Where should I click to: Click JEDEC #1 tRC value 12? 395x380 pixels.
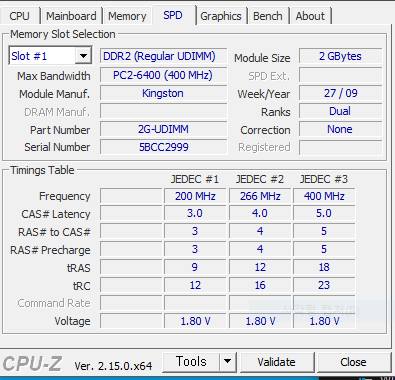(195, 285)
